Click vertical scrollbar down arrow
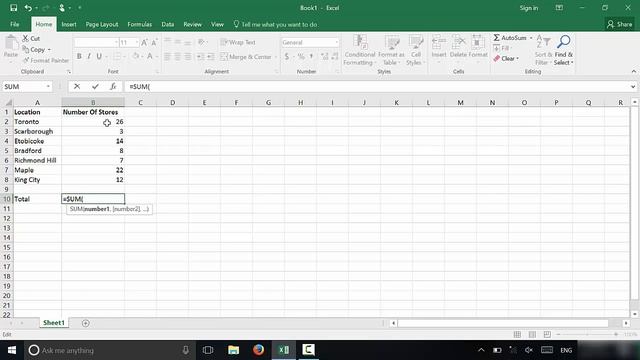 635,314
